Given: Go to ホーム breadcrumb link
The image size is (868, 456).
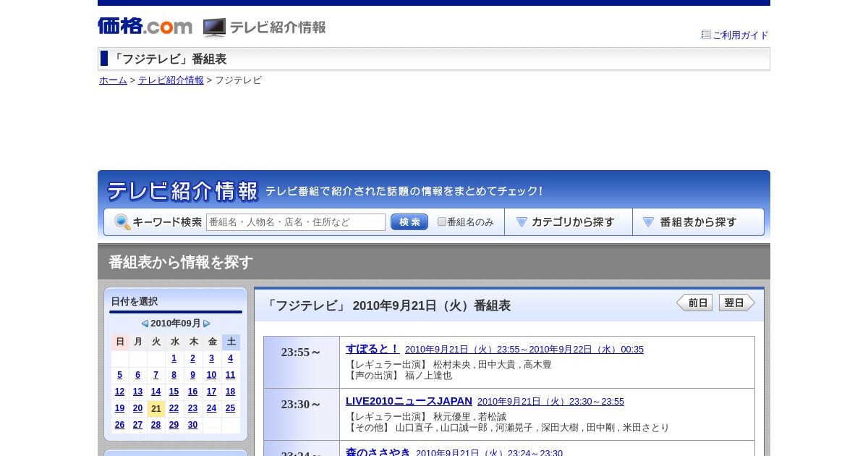Looking at the screenshot, I should pos(113,80).
